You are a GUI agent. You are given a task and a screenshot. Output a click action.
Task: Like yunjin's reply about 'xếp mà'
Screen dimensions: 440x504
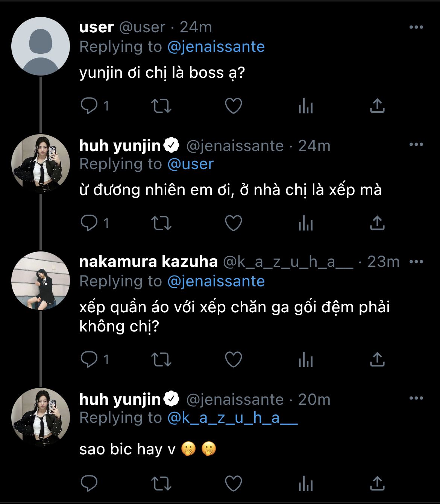coord(233,223)
